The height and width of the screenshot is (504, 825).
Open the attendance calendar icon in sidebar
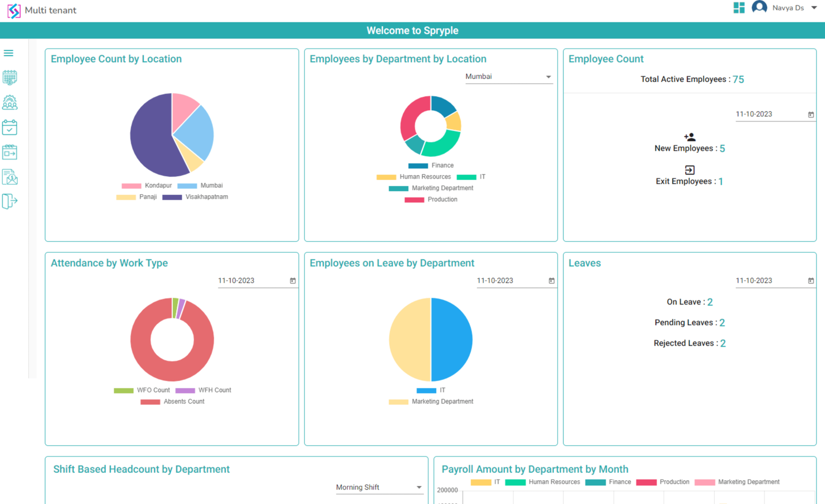coord(10,127)
